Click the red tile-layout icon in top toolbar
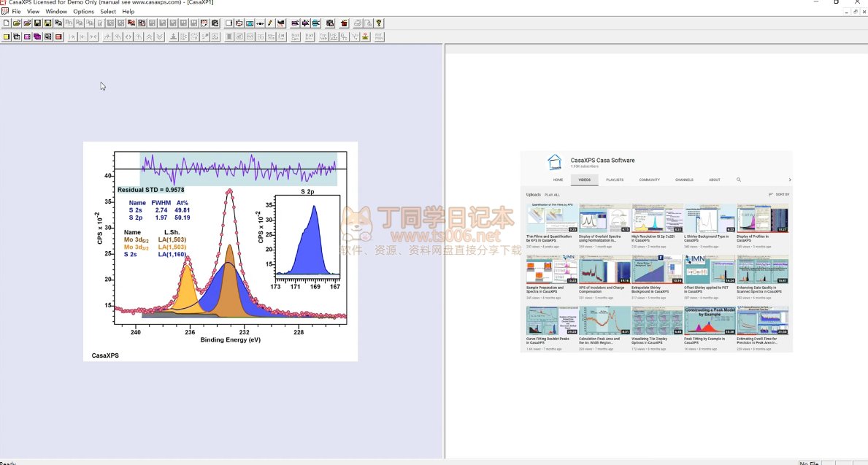The image size is (868, 465). pyautogui.click(x=131, y=23)
